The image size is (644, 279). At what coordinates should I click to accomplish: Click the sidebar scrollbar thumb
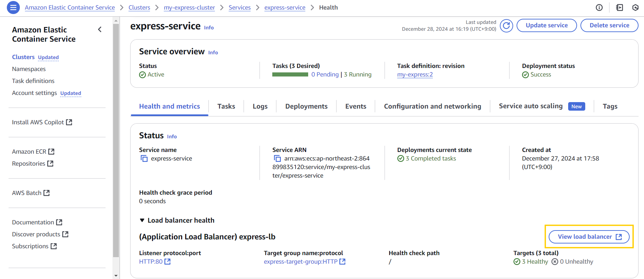click(116, 140)
